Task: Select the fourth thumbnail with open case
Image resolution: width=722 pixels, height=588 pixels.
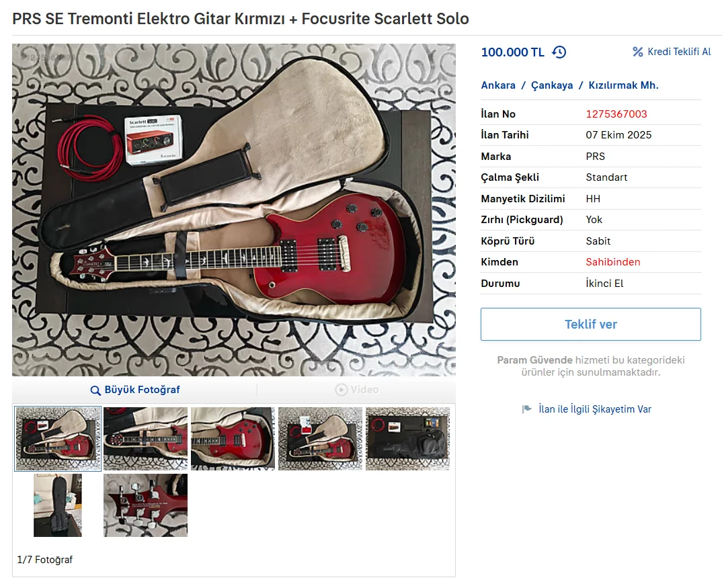Action: [x=321, y=438]
